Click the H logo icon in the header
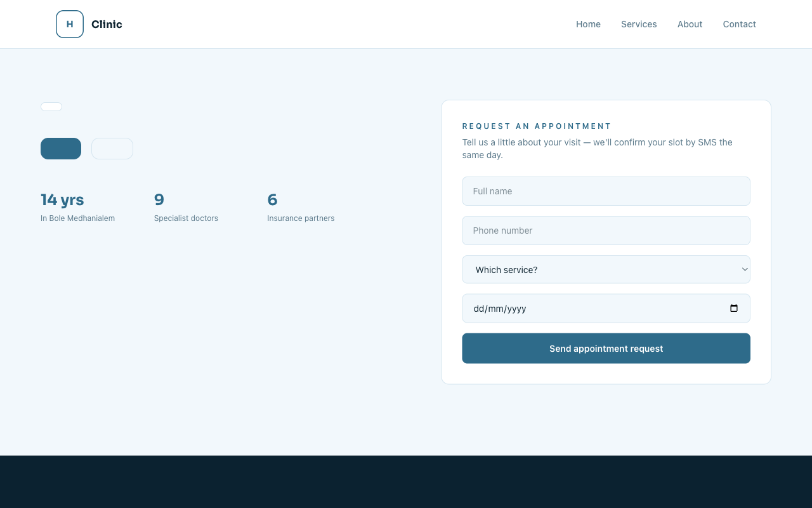 tap(70, 24)
